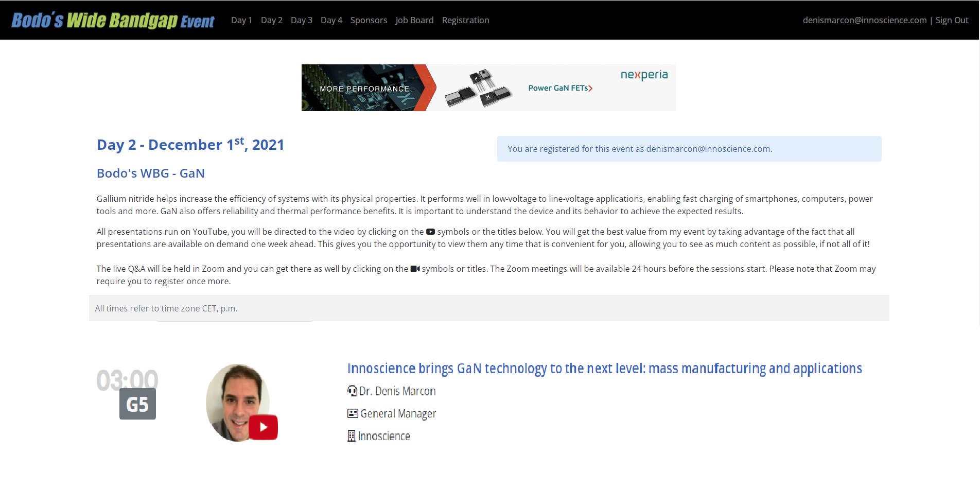Click the Bodo's Wide Bandgap Event logo
The width and height of the screenshot is (980, 488).
coord(113,20)
